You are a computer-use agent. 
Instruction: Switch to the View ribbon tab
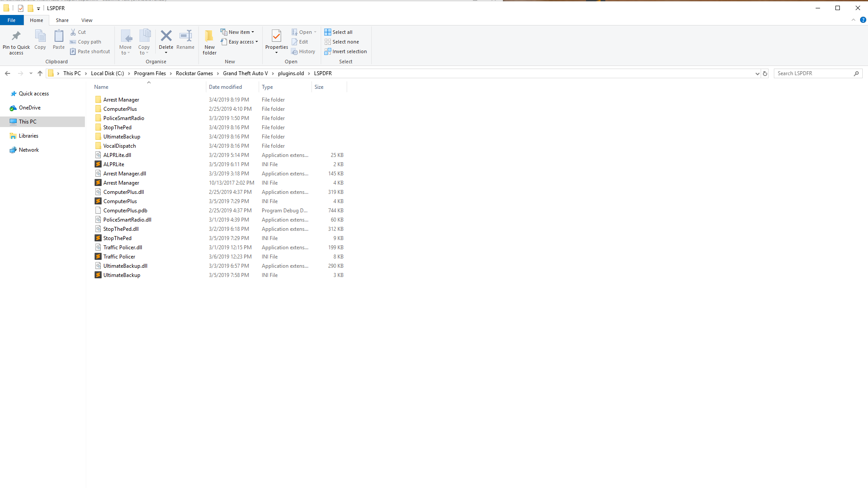click(87, 20)
